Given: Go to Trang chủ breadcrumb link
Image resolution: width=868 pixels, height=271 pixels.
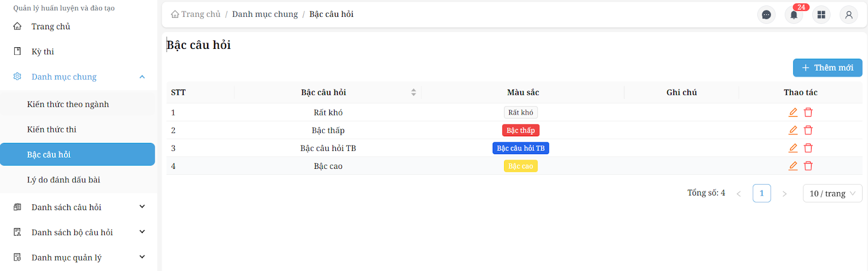Looking at the screenshot, I should click(196, 14).
